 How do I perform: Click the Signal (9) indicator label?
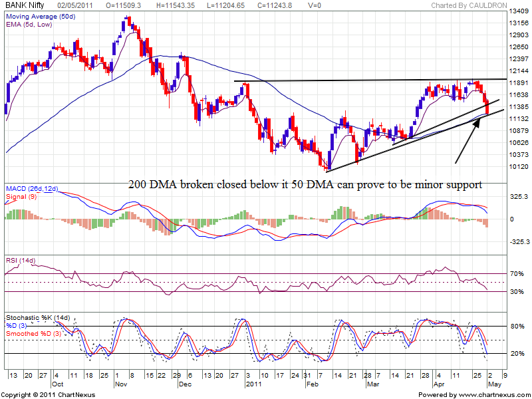click(x=20, y=198)
